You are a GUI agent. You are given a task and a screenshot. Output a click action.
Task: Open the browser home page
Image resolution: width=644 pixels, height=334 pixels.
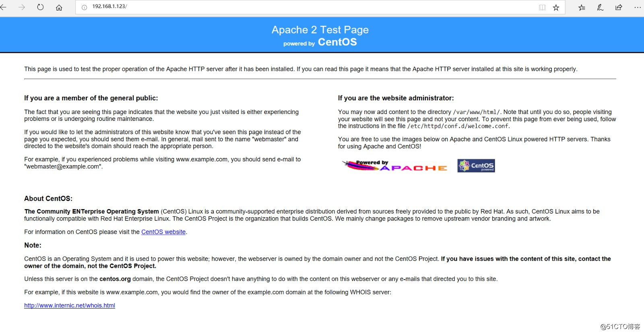(x=59, y=7)
